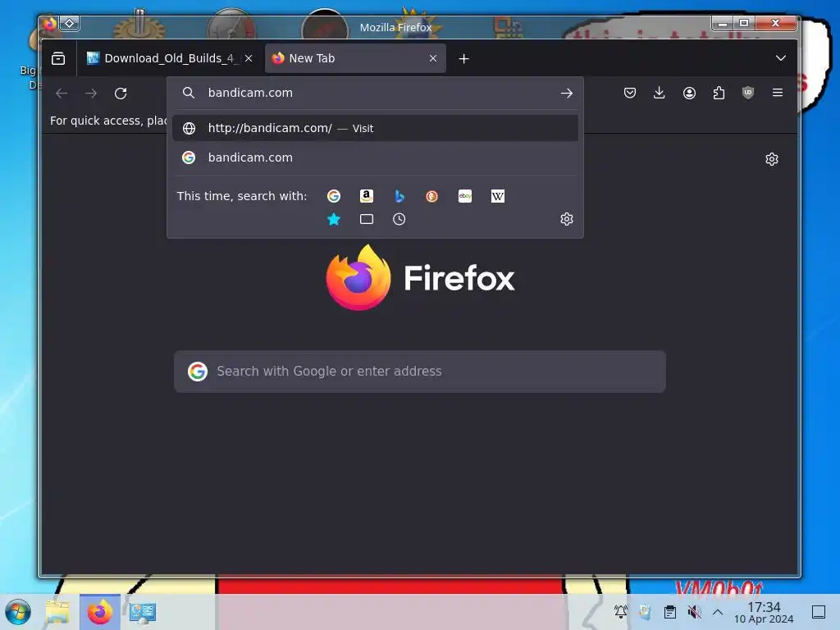
Task: Expand hidden system tray icons
Action: tap(718, 612)
